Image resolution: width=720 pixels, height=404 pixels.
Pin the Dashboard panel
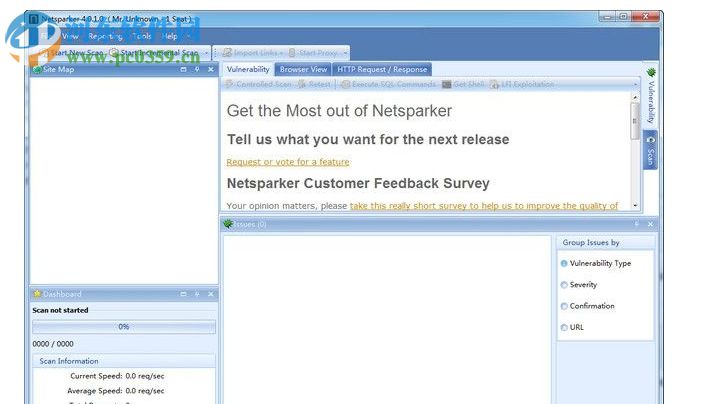pyautogui.click(x=197, y=294)
